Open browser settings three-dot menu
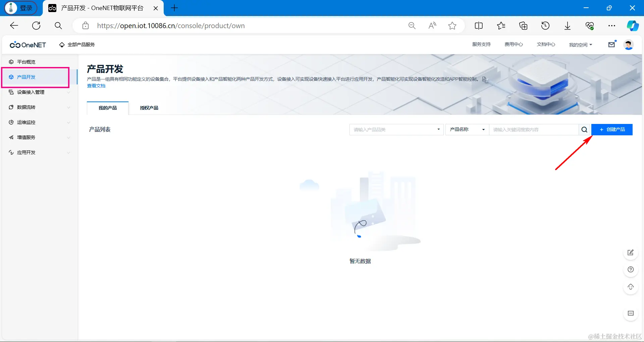The height and width of the screenshot is (342, 644). 612,25
